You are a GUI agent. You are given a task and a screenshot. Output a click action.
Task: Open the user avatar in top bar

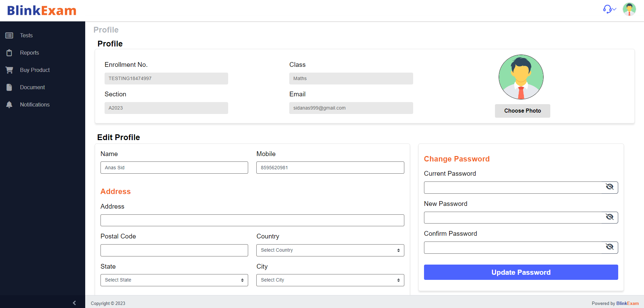click(x=629, y=9)
